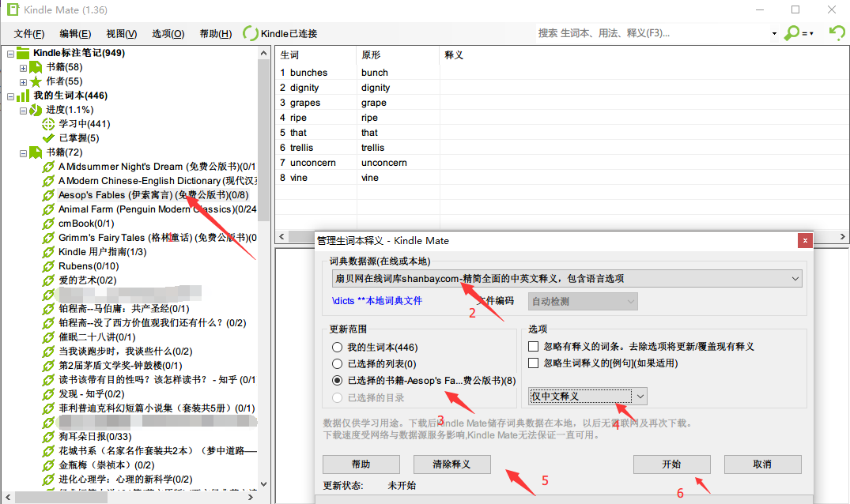850x504 pixels.
Task: Enable 忽略有释义的词条 checkbox
Action: tap(534, 346)
